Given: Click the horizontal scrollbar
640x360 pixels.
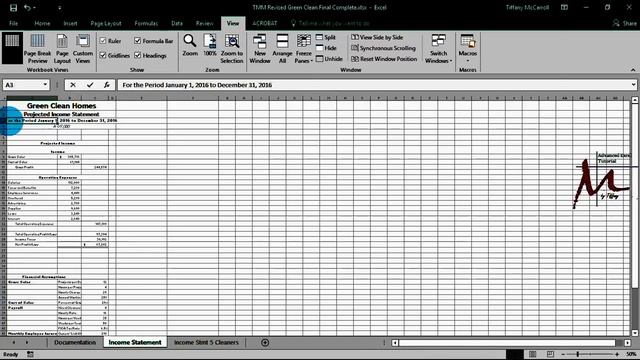Looking at the screenshot, I should click(x=507, y=342).
